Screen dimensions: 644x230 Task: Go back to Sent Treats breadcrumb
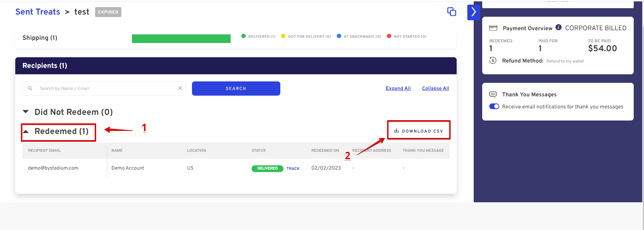click(x=38, y=12)
